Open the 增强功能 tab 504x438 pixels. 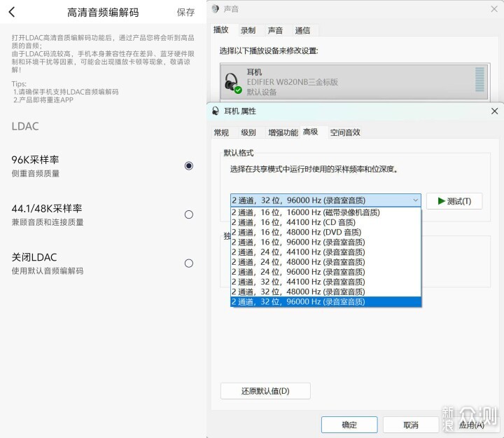pos(283,132)
